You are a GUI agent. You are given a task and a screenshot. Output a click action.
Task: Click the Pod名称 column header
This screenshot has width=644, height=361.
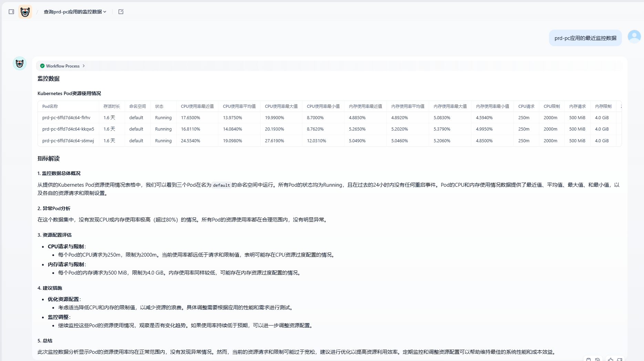(x=50, y=106)
